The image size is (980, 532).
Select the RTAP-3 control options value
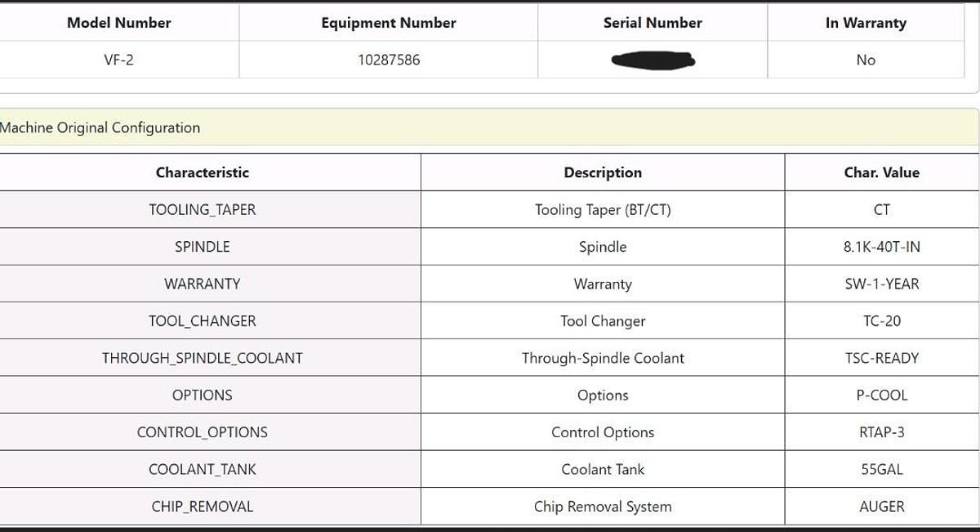coord(882,432)
